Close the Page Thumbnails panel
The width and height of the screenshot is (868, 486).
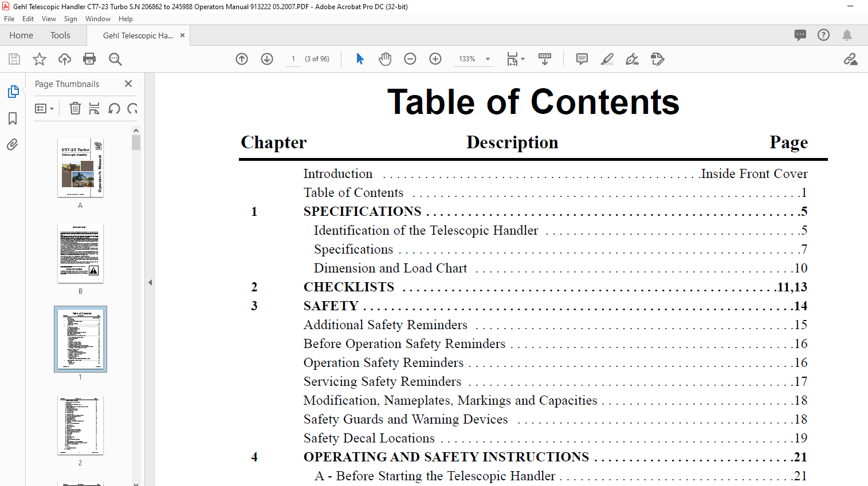click(128, 84)
